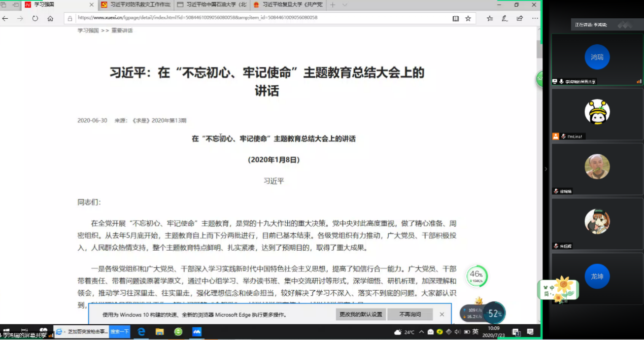Open Edge settings and more menu
Screen dimensions: 644x340
coord(534,18)
